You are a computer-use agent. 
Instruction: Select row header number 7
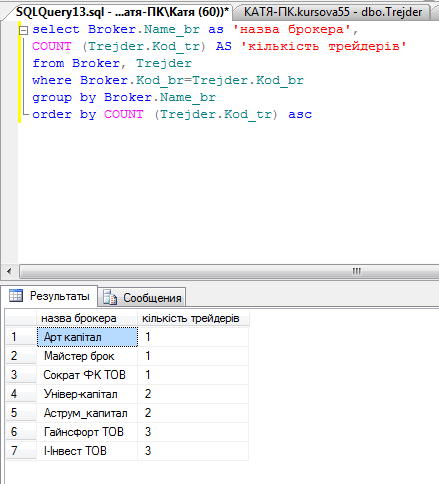click(x=21, y=451)
